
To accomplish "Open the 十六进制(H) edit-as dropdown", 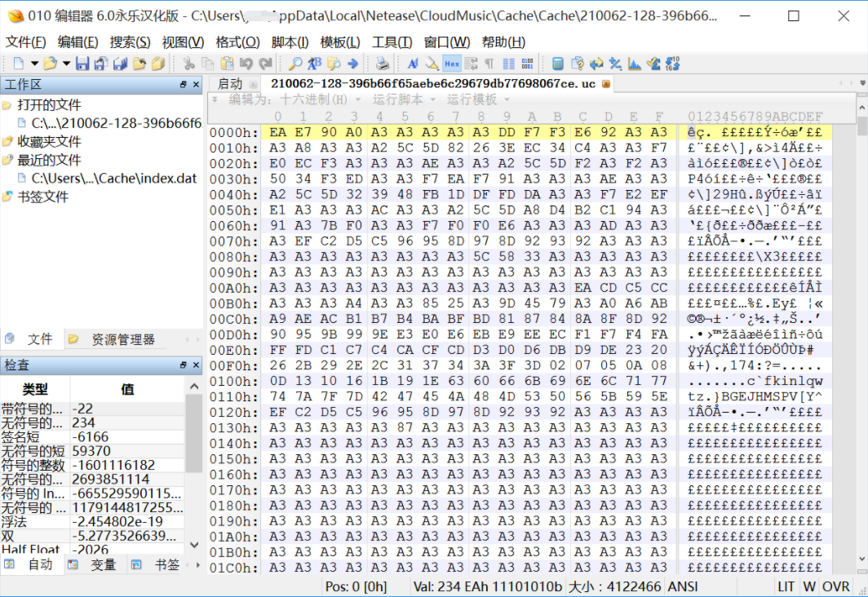I will (320, 99).
